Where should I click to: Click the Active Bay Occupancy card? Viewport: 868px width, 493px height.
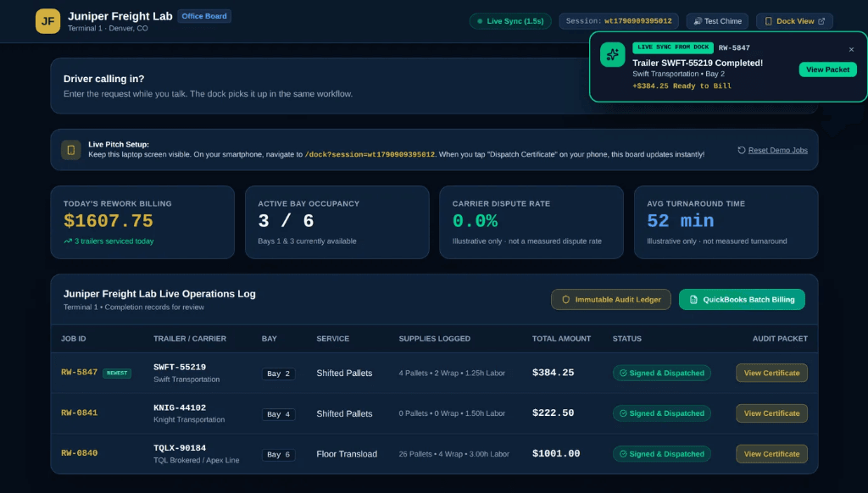click(x=337, y=223)
